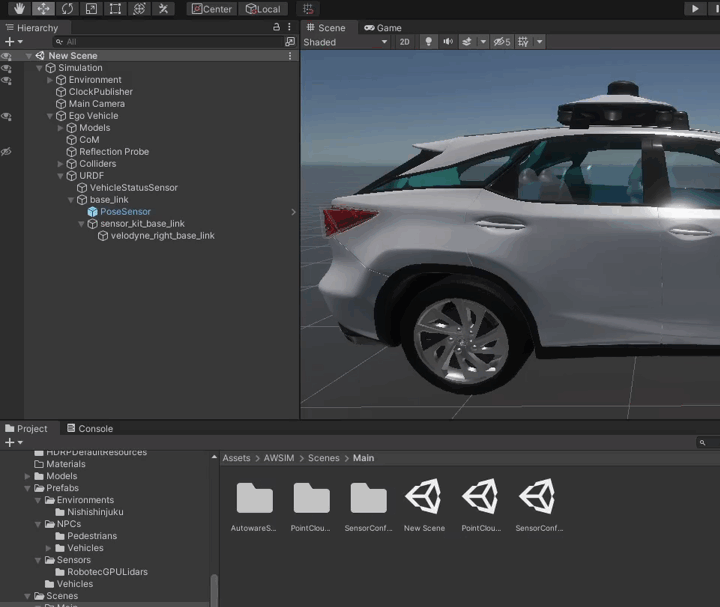The height and width of the screenshot is (607, 720).
Task: Select PoseSensor prefab in Hierarchy
Action: pyautogui.click(x=125, y=212)
